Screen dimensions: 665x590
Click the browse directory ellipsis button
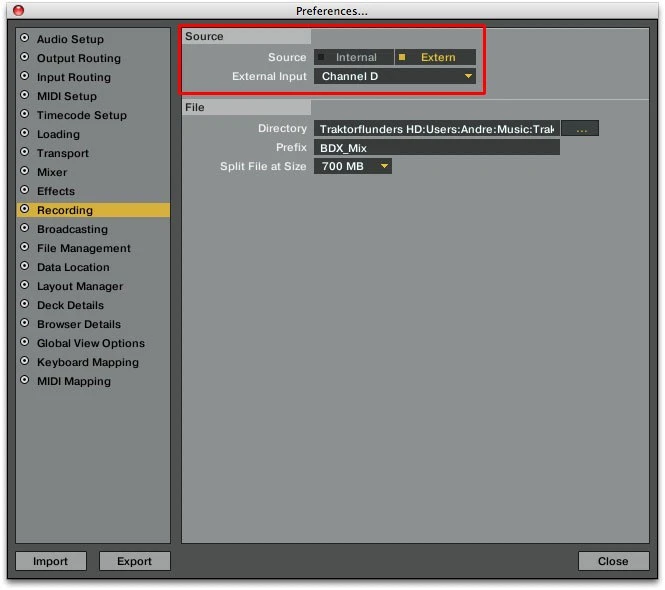coord(580,129)
